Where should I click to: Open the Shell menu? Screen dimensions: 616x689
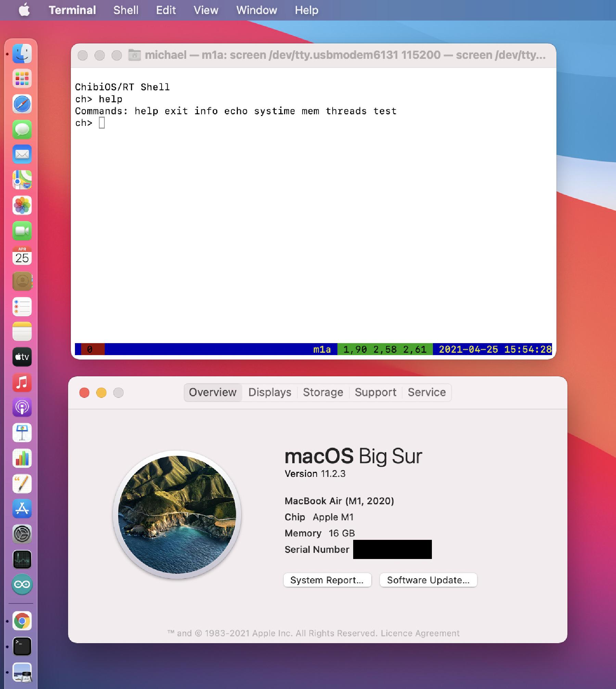coord(126,10)
